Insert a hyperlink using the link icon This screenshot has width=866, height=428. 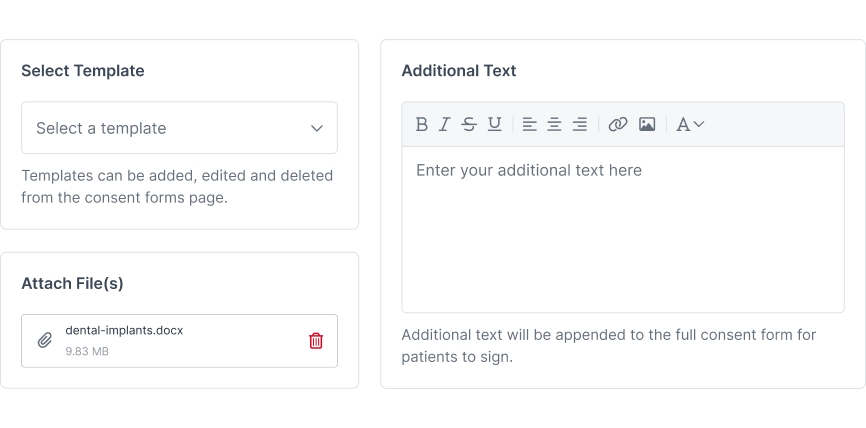(x=618, y=124)
